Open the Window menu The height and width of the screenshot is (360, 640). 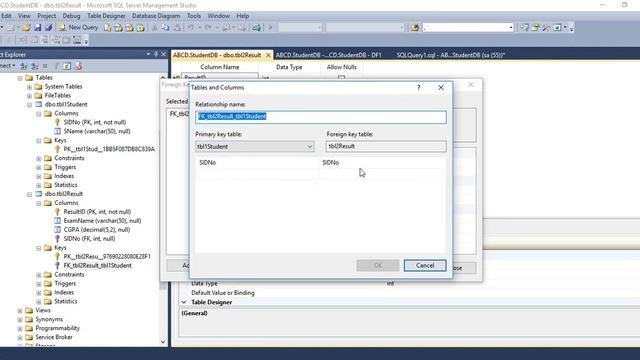pyautogui.click(x=218, y=16)
